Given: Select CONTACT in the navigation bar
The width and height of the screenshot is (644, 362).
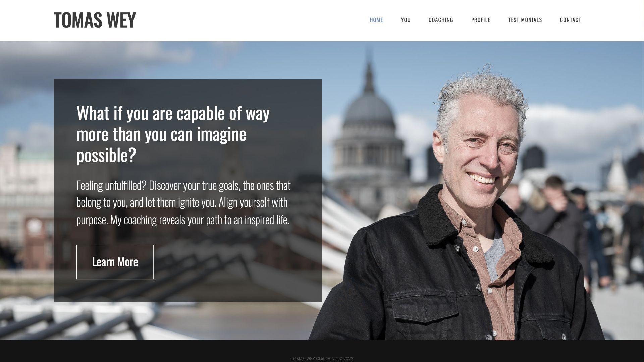Looking at the screenshot, I should pyautogui.click(x=570, y=20).
